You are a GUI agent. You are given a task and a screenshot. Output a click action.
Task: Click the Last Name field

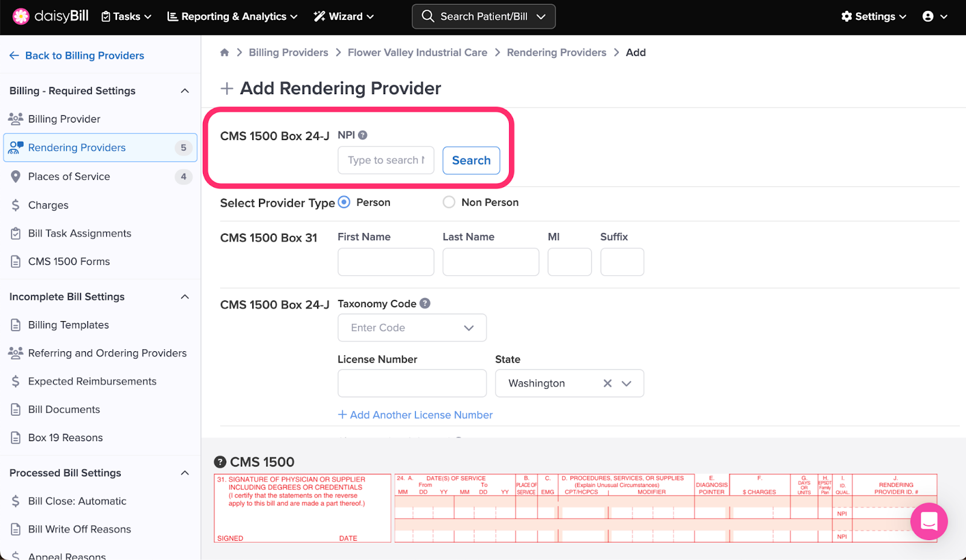(491, 262)
